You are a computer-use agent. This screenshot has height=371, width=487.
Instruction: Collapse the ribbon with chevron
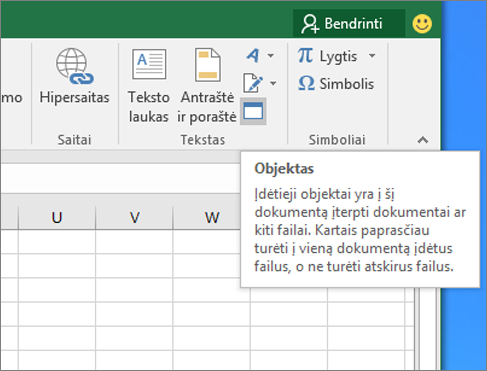423,140
